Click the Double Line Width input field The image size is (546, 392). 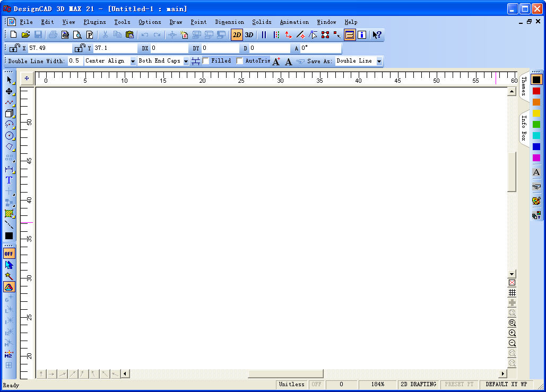pos(75,61)
